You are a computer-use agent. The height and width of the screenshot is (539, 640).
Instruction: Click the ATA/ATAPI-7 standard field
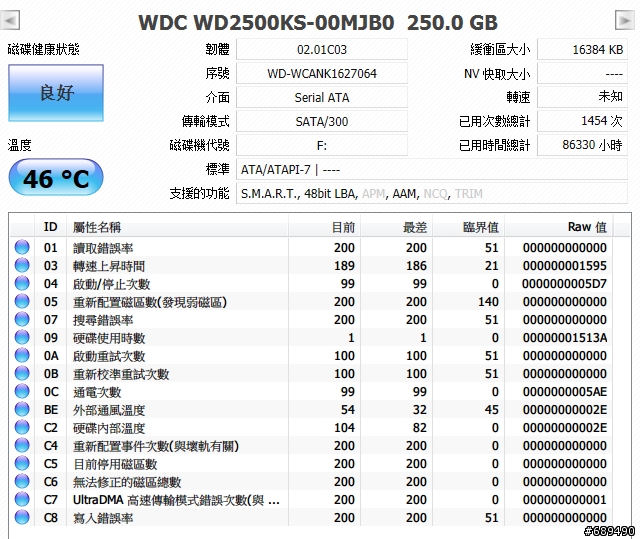[432, 169]
